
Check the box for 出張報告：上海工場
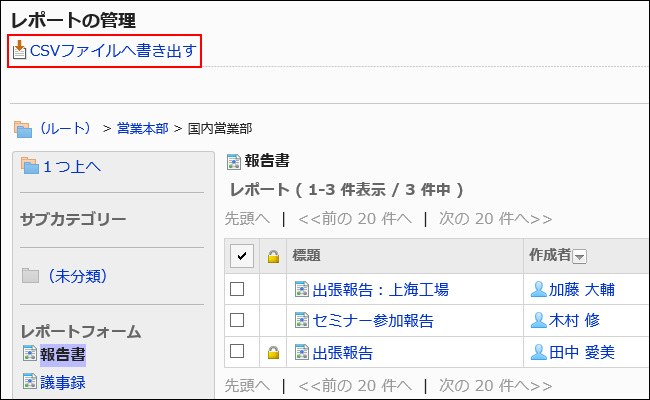pyautogui.click(x=237, y=289)
